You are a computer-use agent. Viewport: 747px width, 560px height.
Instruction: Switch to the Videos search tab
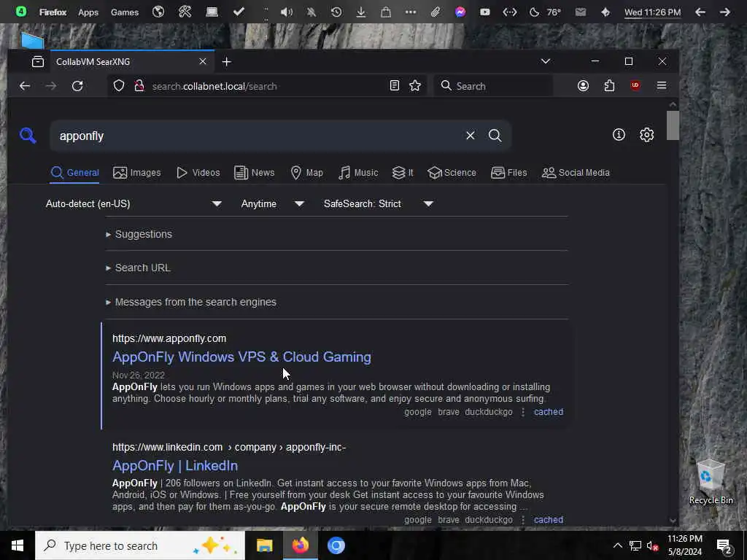coord(198,172)
